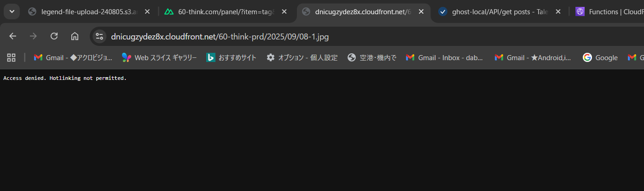Image resolution: width=644 pixels, height=191 pixels.
Task: Open the おすすめサイト Bing bookmark
Action: 231,57
